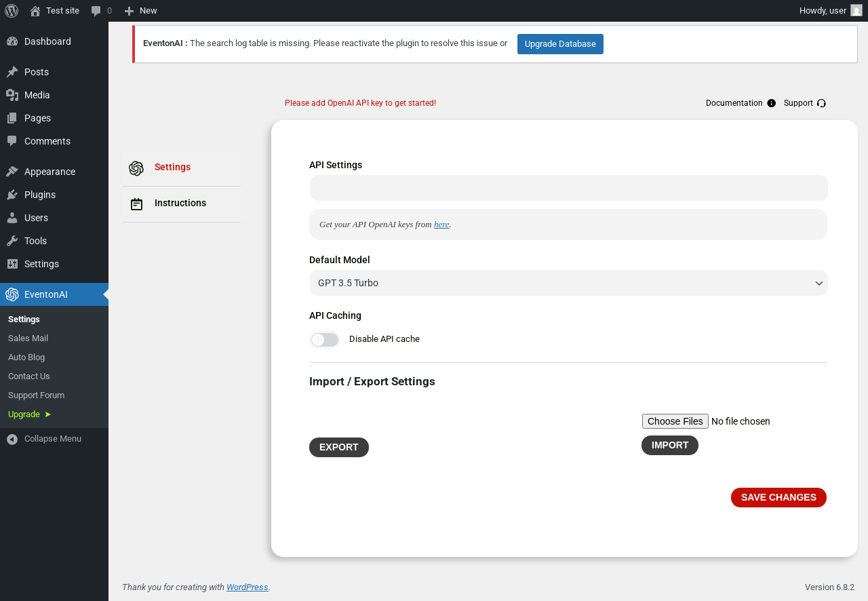The height and width of the screenshot is (601, 868).
Task: Click the Upgrade Database button
Action: coord(560,44)
